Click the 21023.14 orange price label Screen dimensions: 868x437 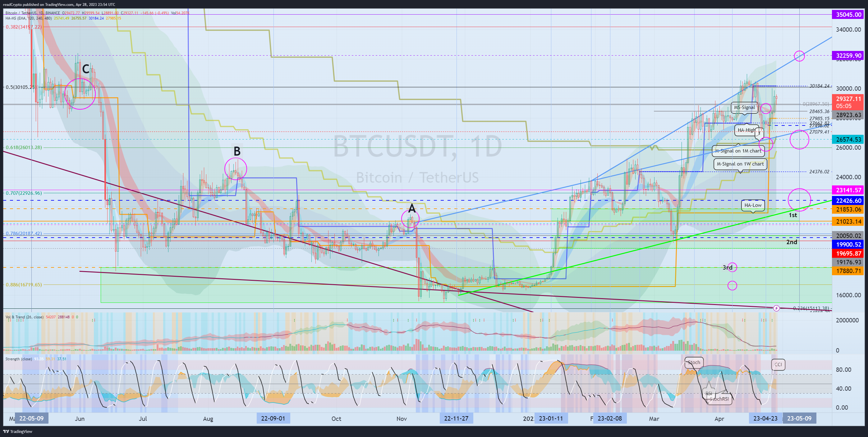pos(848,221)
